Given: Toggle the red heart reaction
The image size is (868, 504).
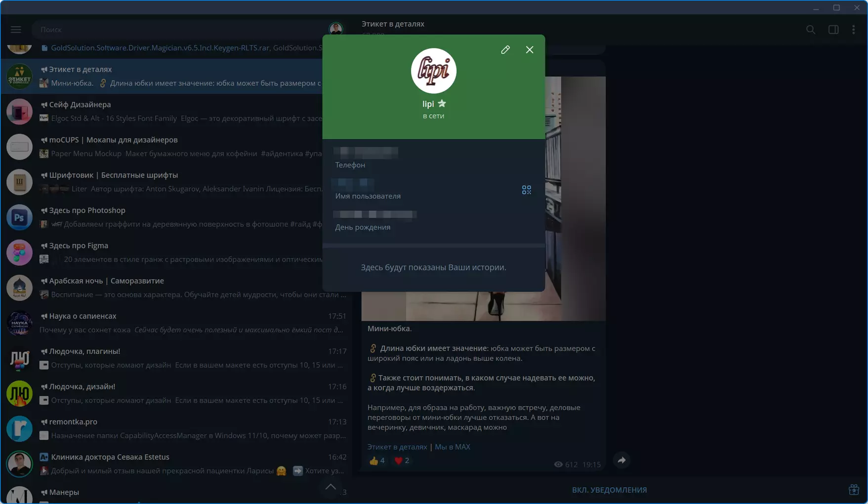Looking at the screenshot, I should [x=402, y=461].
